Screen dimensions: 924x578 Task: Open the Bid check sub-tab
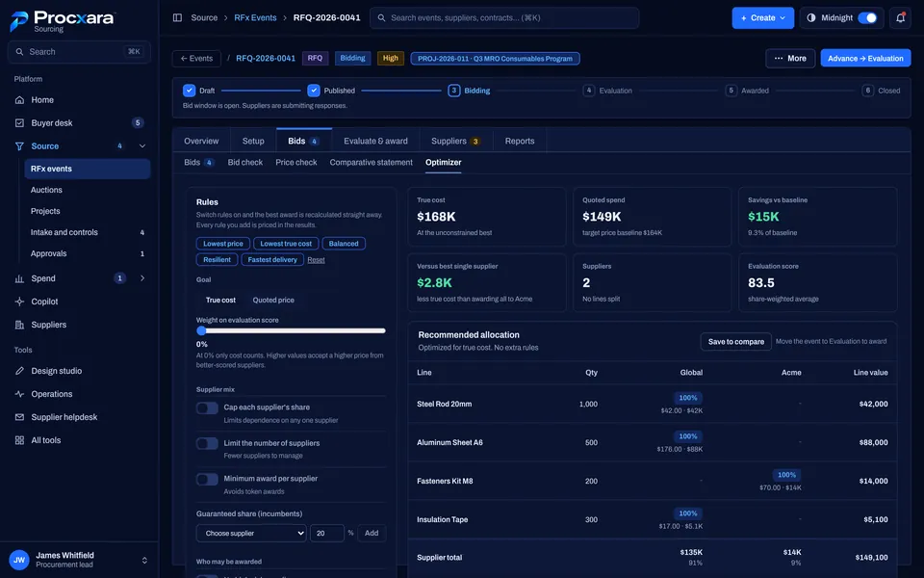click(245, 162)
